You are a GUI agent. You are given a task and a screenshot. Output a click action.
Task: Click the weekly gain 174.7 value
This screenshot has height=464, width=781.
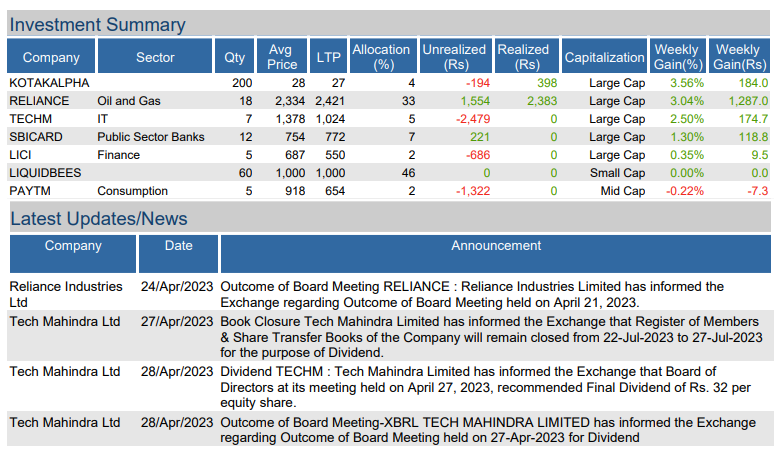click(753, 119)
